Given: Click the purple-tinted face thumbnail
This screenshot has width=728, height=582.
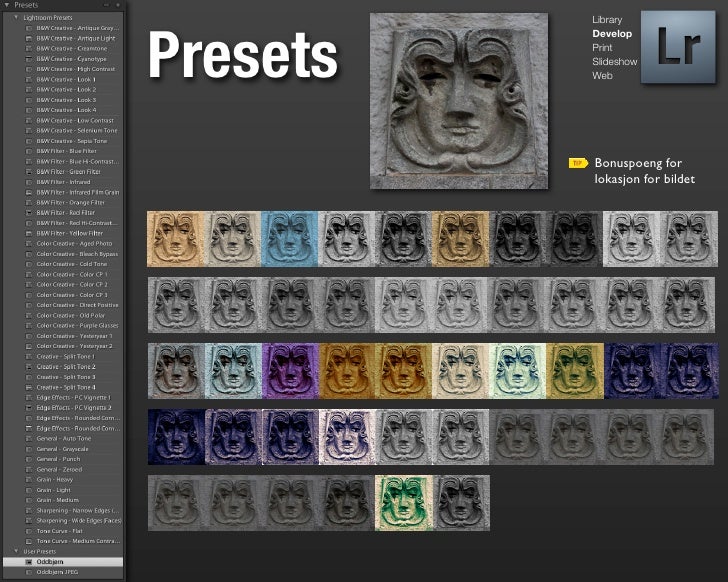Looking at the screenshot, I should [290, 371].
